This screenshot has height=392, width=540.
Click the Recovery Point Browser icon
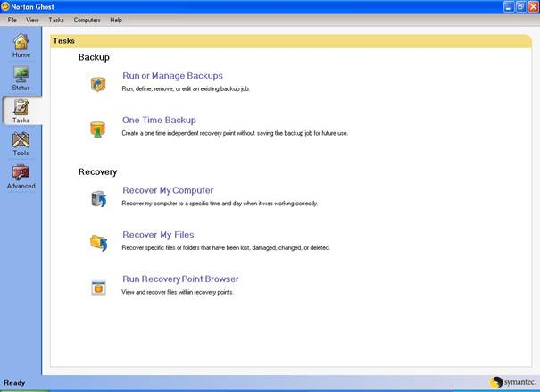click(98, 288)
